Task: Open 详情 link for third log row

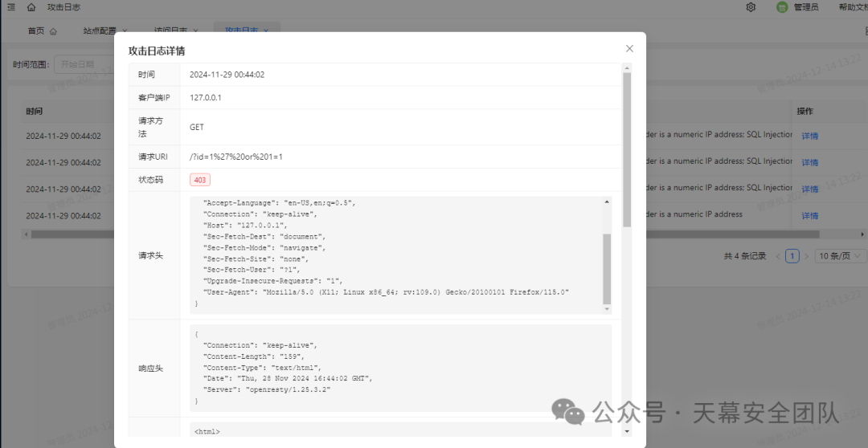Action: (810, 189)
